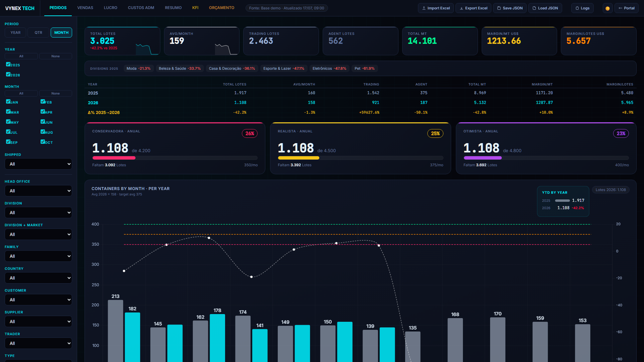Toggle the sun theme icon

pyautogui.click(x=607, y=8)
